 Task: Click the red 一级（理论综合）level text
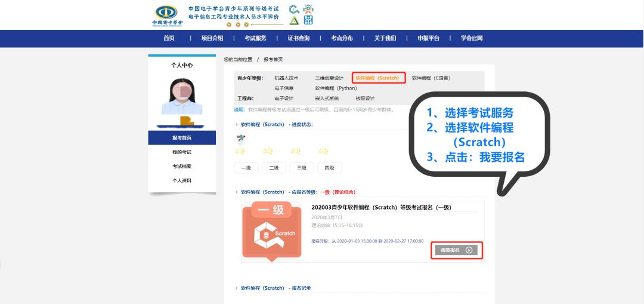338,192
